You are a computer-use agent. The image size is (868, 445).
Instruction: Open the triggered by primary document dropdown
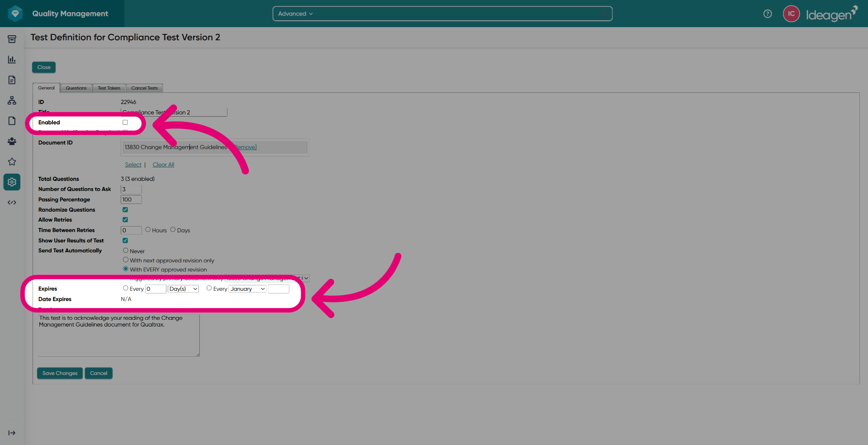[x=267, y=278]
